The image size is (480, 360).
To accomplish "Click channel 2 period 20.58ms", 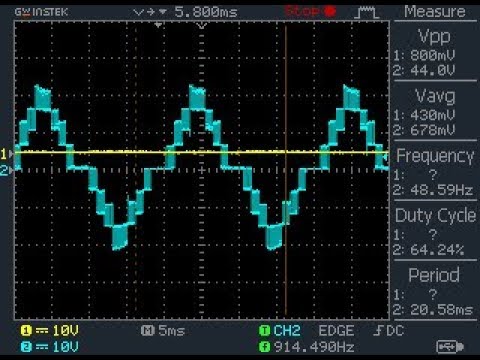I will tap(441, 310).
